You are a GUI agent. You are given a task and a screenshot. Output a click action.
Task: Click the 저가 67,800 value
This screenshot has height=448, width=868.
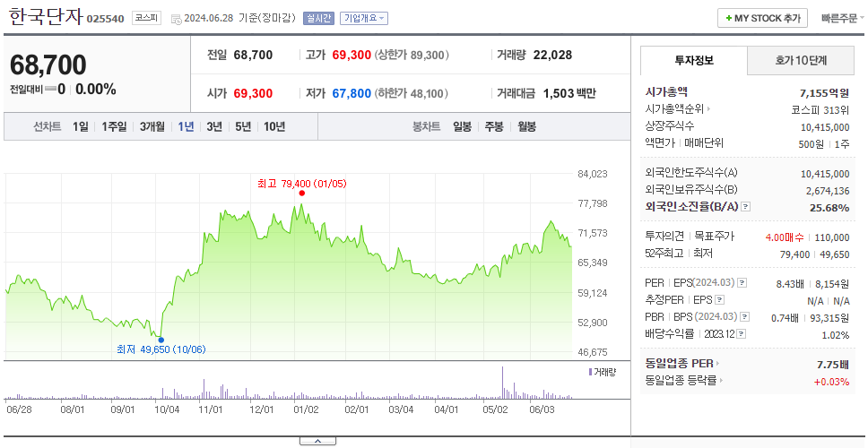click(352, 93)
